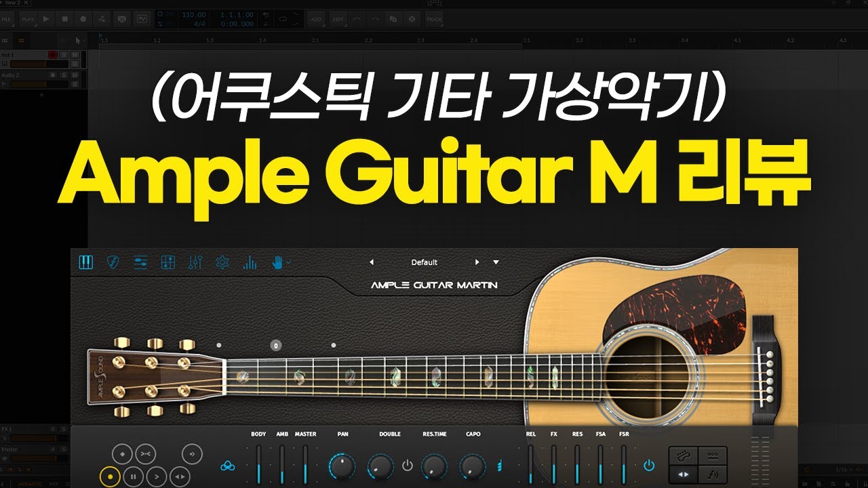Viewport: 868px width, 488px height.
Task: Adjust the FX noise slider
Action: [554, 465]
